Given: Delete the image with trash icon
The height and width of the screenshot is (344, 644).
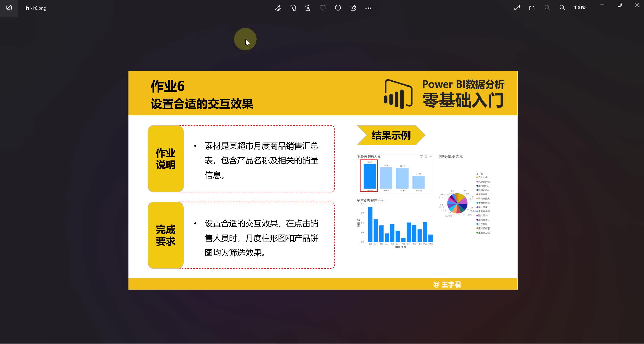Looking at the screenshot, I should [308, 8].
